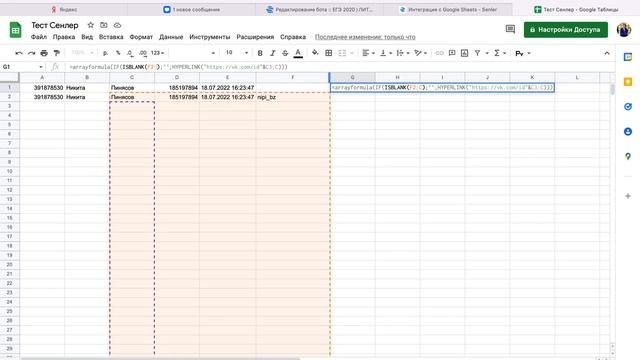
Task: Format as percent
Action: [118, 53]
